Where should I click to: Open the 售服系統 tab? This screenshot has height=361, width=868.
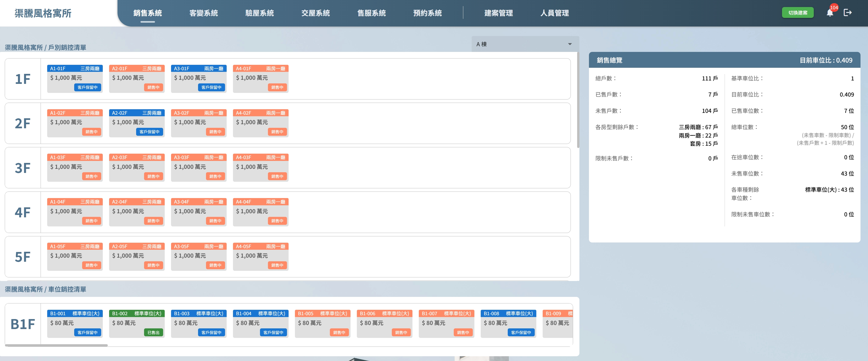tap(371, 13)
